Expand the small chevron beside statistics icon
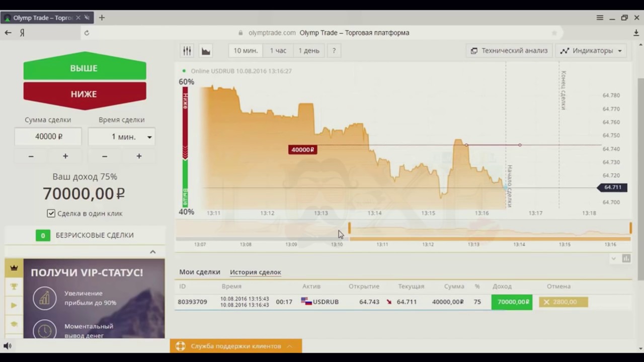The image size is (644, 362). [613, 258]
